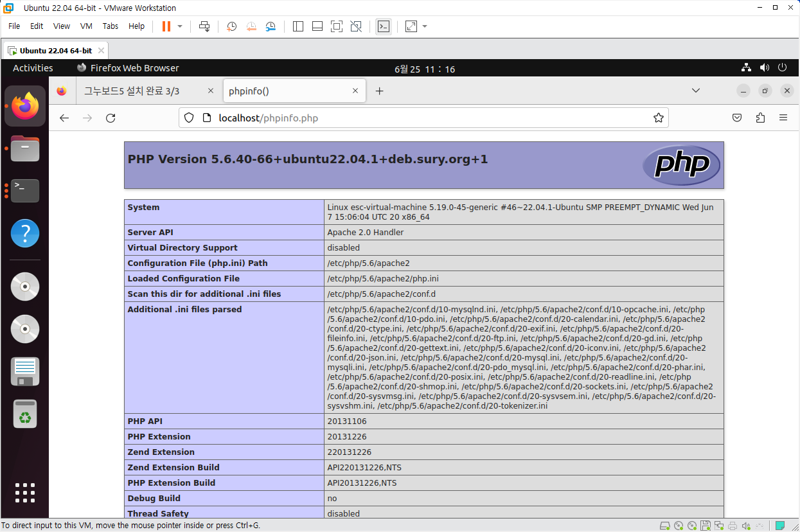
Task: Open the Trash icon in the dock
Action: click(25, 414)
